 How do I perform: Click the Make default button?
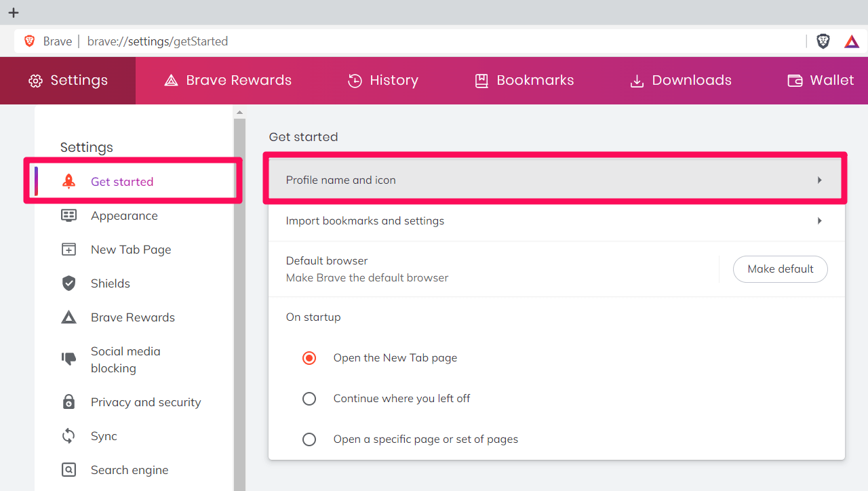coord(780,269)
